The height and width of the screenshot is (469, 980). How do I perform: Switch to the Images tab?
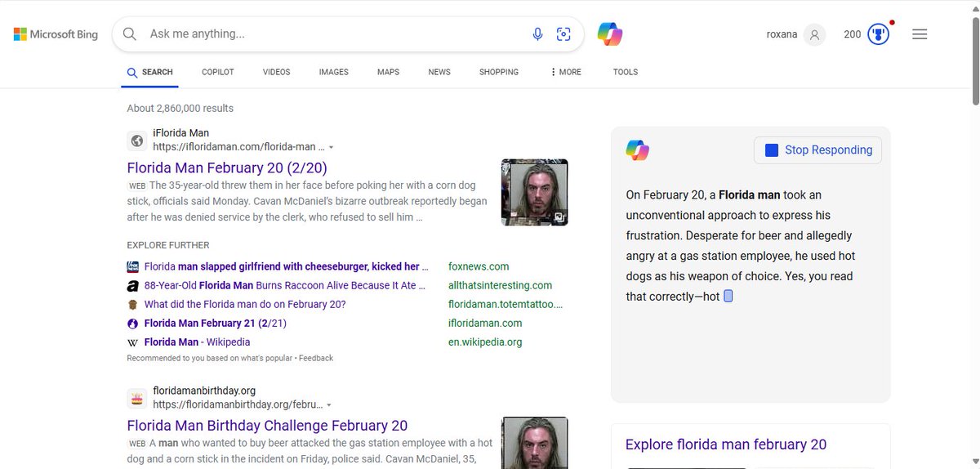[x=334, y=72]
